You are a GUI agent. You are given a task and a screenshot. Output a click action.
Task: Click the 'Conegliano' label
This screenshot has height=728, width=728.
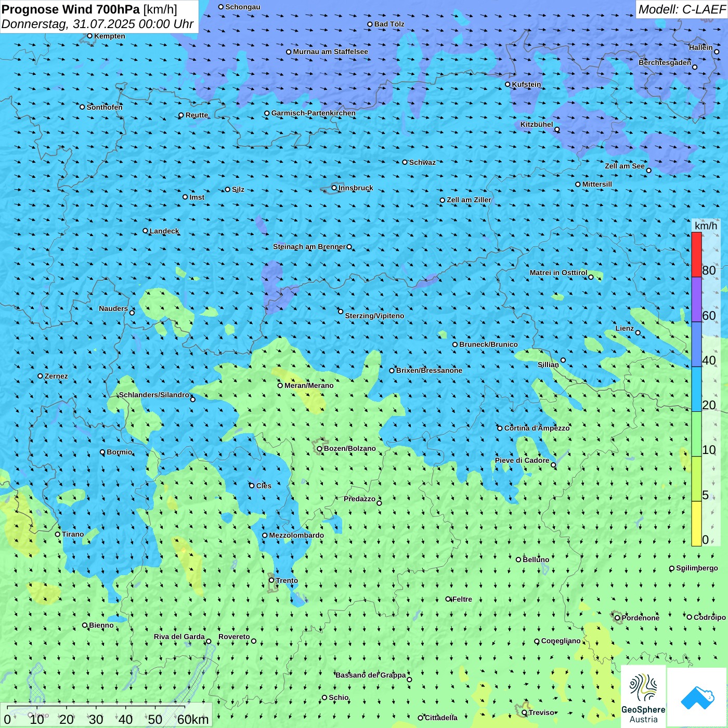click(561, 641)
